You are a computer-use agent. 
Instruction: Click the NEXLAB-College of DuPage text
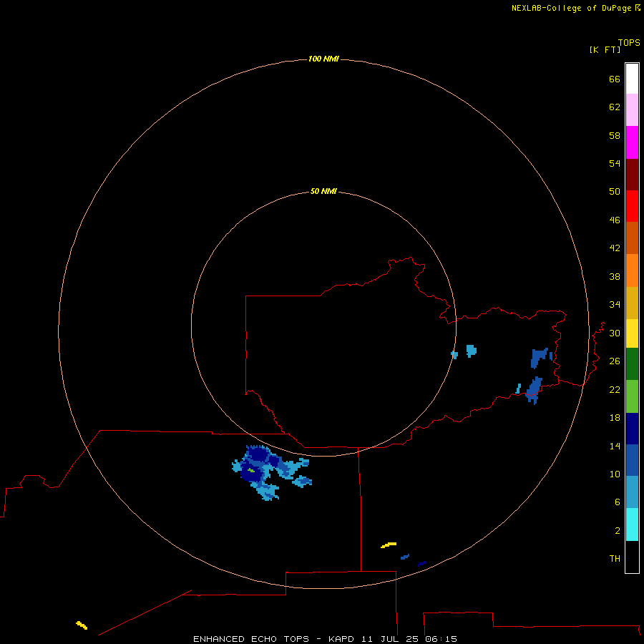click(572, 8)
